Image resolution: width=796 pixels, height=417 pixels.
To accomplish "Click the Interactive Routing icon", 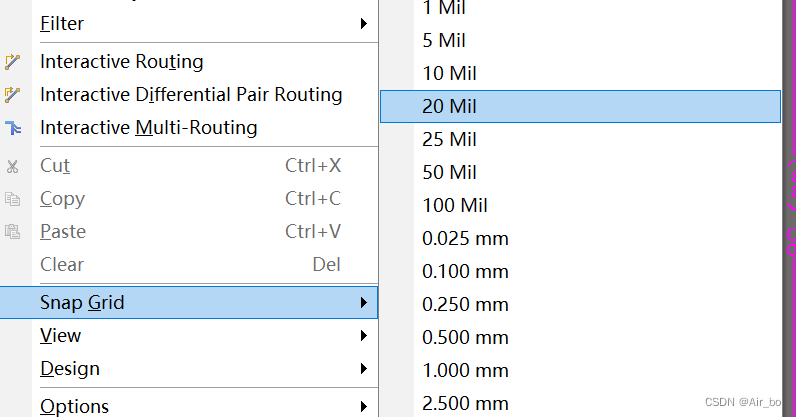I will click(x=13, y=62).
